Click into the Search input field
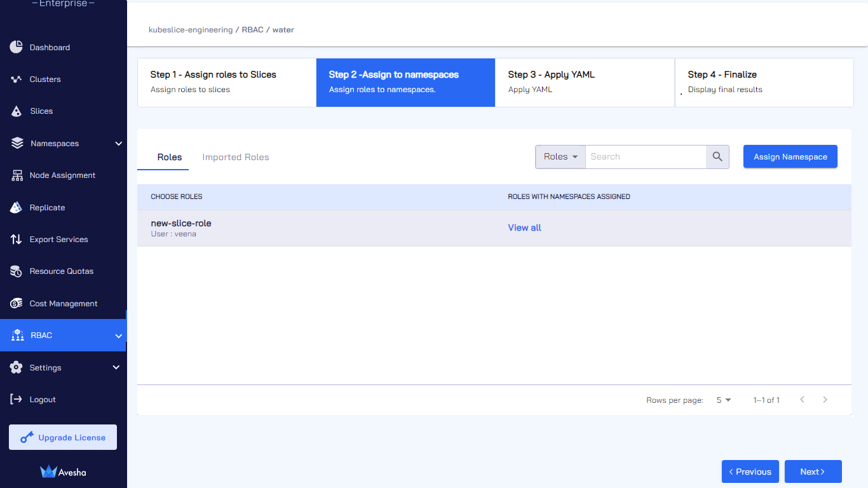868x488 pixels. pos(646,157)
